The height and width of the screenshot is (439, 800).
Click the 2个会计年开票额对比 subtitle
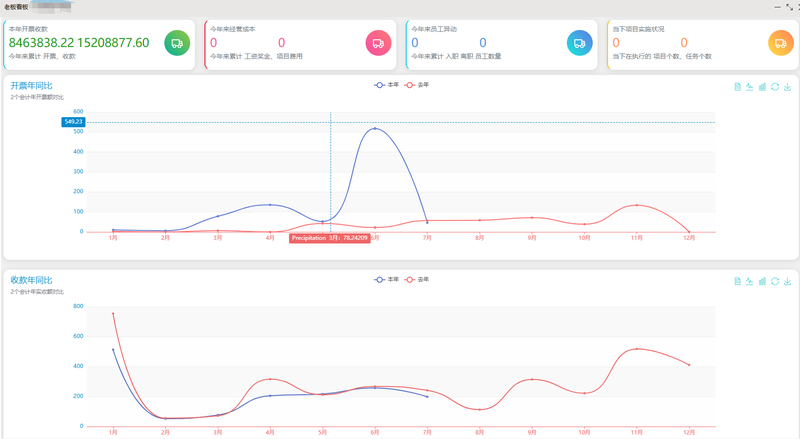37,97
